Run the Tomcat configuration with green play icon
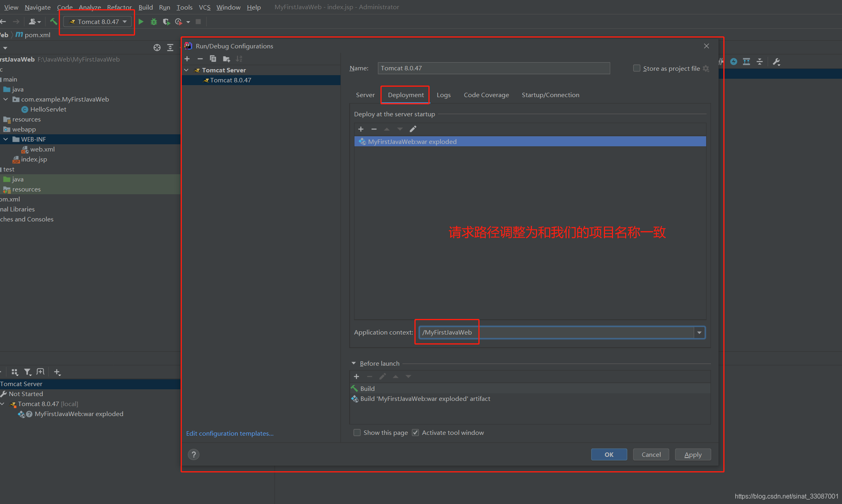This screenshot has height=504, width=842. pos(141,22)
